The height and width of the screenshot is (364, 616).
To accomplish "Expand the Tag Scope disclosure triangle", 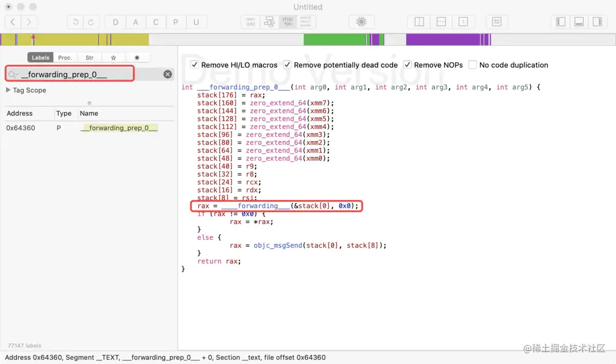I will tap(8, 90).
